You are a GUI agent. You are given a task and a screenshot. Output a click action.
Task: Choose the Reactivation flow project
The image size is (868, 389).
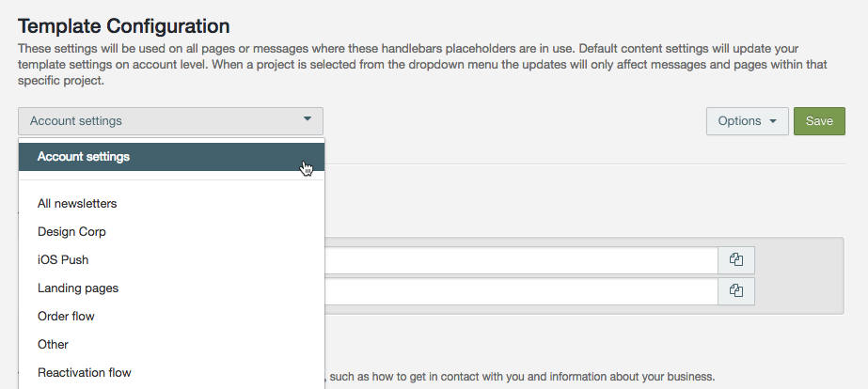click(85, 372)
